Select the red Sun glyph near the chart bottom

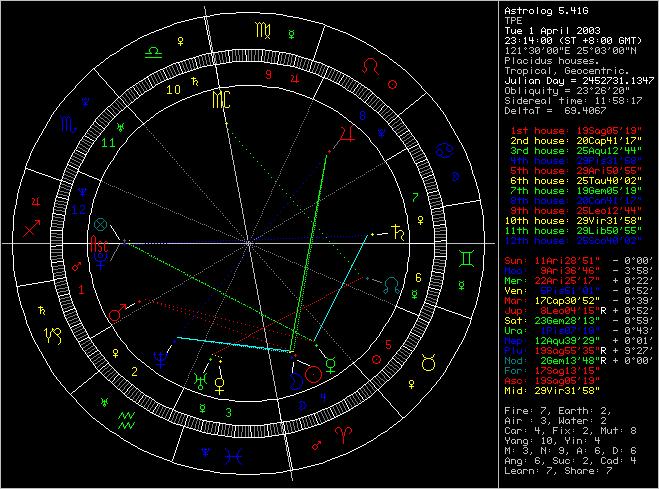pyautogui.click(x=315, y=375)
